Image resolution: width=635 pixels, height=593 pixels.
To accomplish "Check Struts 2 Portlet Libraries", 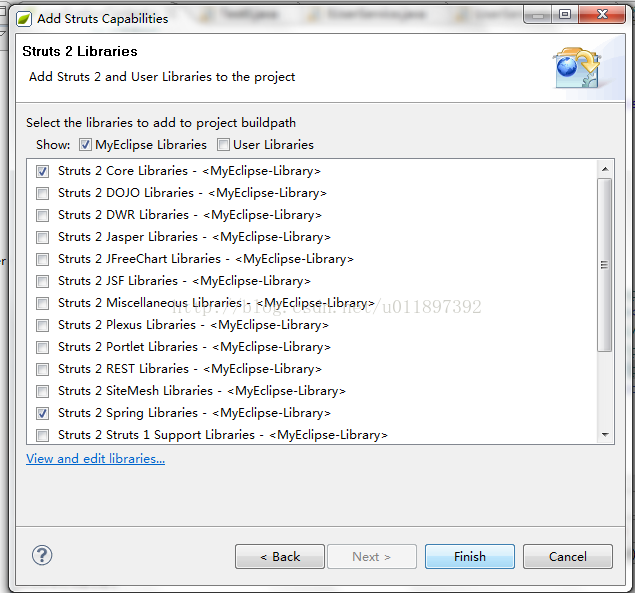I will tap(43, 347).
